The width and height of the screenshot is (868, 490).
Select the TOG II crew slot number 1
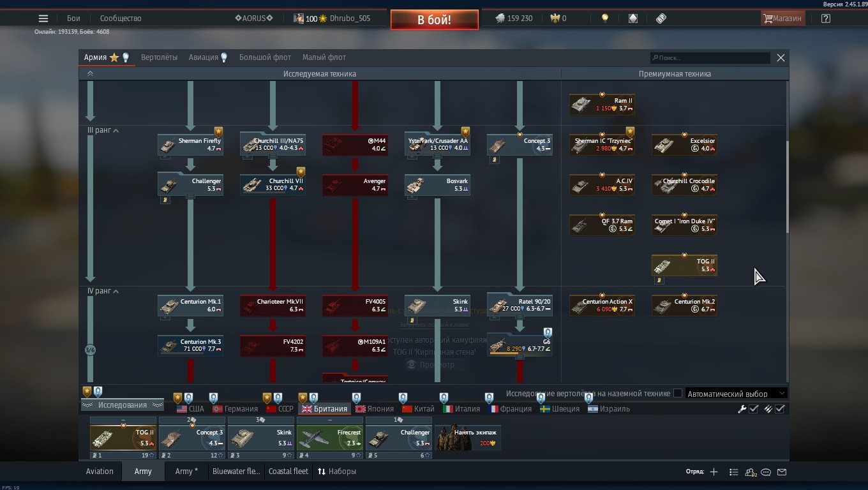(x=123, y=438)
